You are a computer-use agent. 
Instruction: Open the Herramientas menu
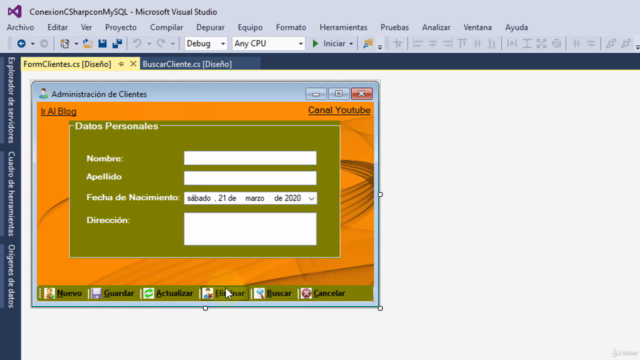pos(343,27)
